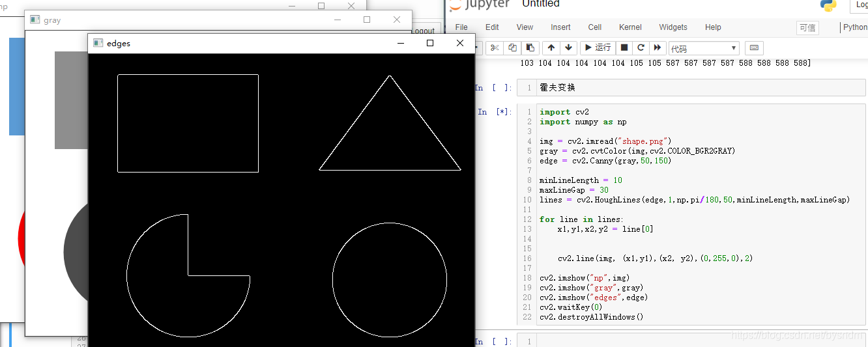This screenshot has height=347, width=868.
Task: Click the cv2.imshow("edges",edge) line
Action: point(594,298)
